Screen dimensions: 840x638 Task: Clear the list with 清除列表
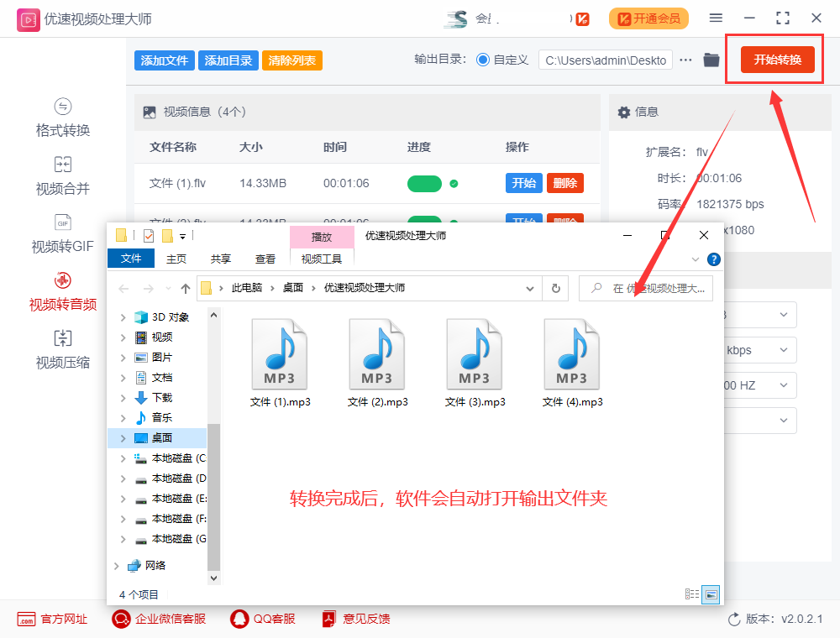tap(291, 60)
